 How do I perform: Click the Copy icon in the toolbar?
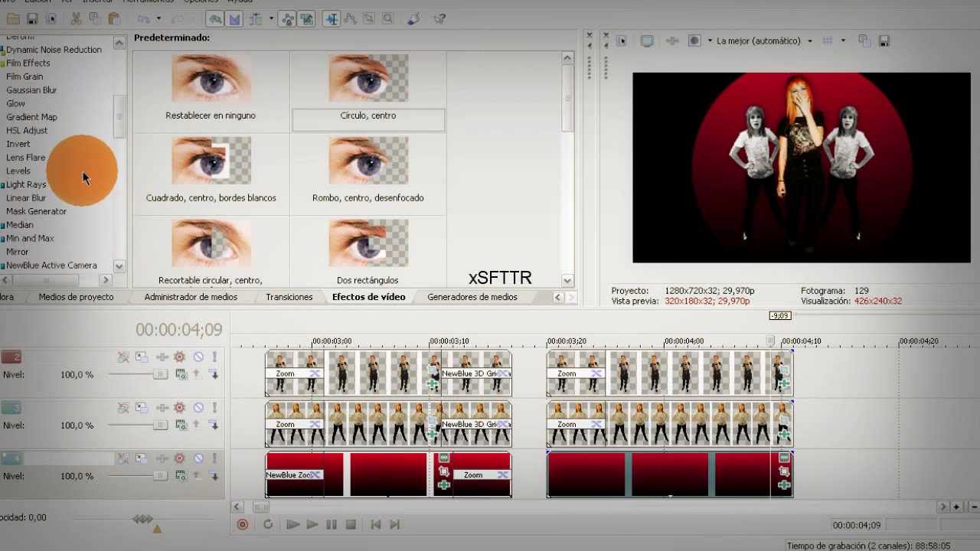pos(95,18)
